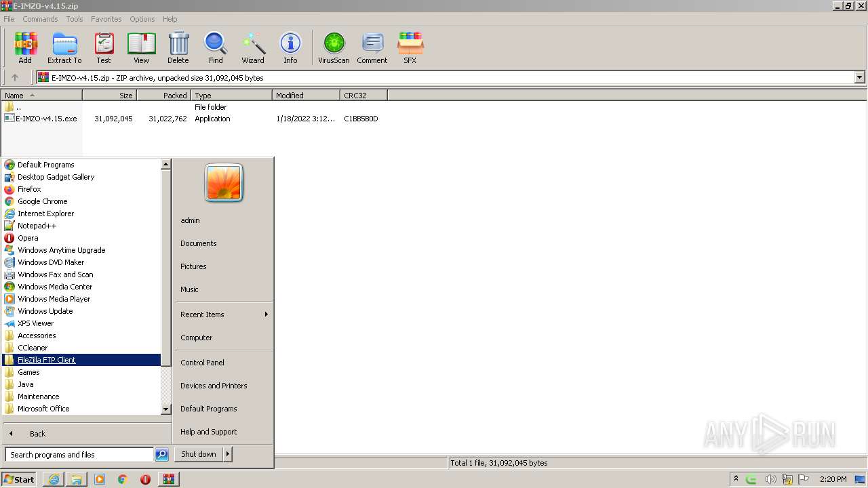This screenshot has height=488, width=868.
Task: Open the Commands menu
Action: click(x=40, y=19)
